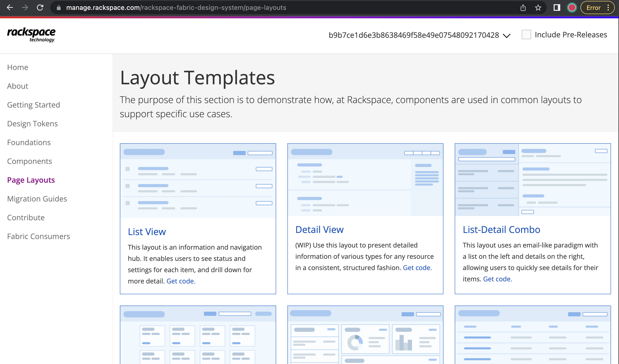The image size is (619, 364).
Task: Open the browser side panel icon
Action: pyautogui.click(x=557, y=8)
